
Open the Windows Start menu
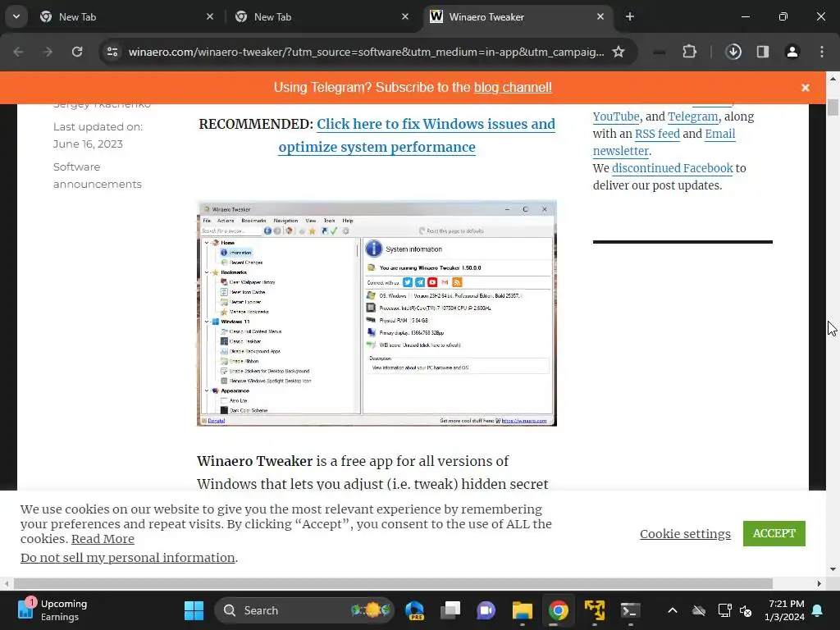tap(194, 610)
